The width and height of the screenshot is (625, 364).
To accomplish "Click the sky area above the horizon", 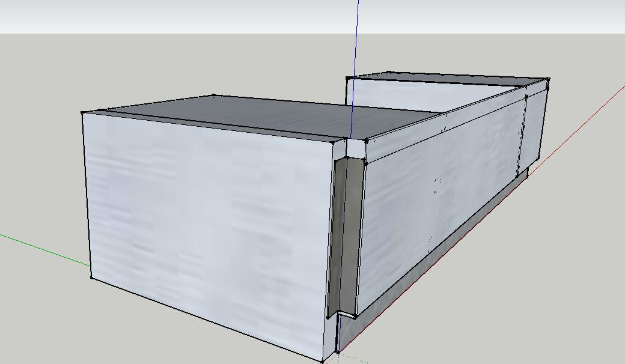I will (x=180, y=15).
